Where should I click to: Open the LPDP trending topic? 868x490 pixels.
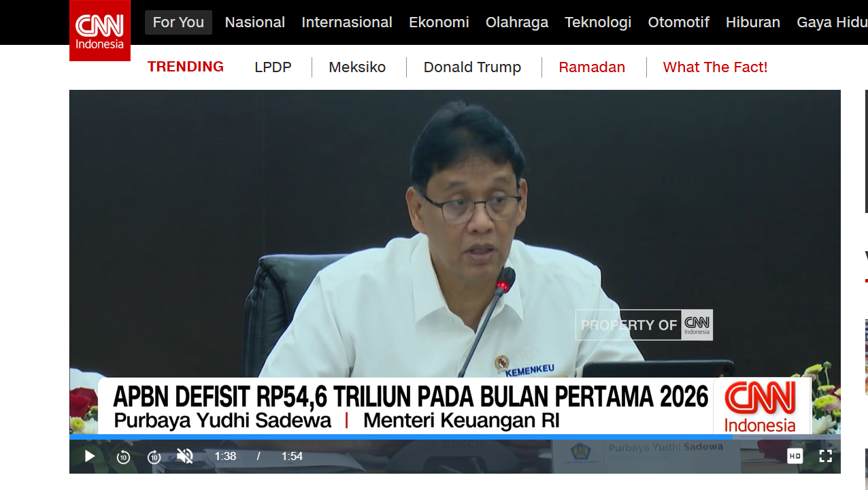[273, 67]
